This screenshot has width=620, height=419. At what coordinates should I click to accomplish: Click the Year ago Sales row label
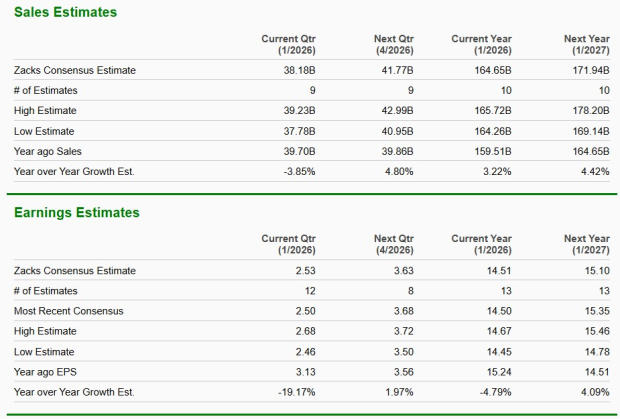[x=48, y=151]
